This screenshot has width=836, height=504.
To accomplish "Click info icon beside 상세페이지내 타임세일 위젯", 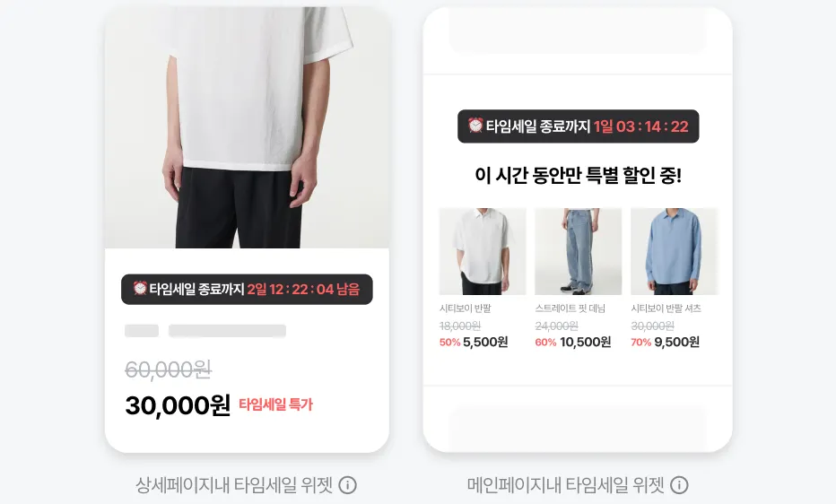I will [x=348, y=485].
